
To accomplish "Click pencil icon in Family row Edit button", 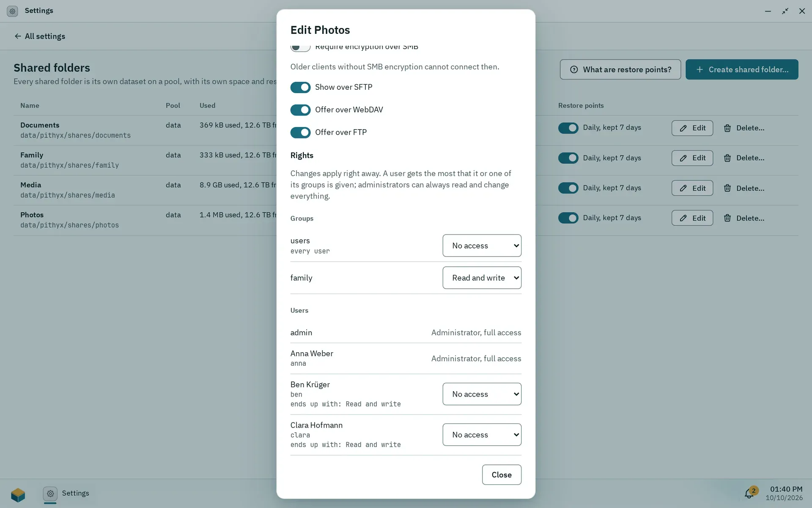I will pos(683,158).
